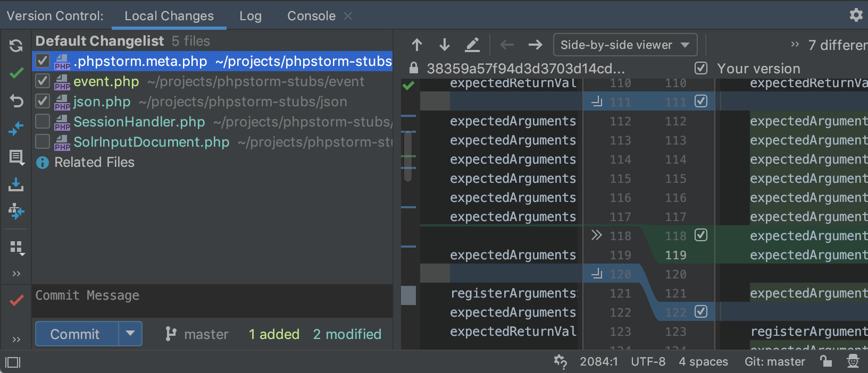
Task: Click the Commit Message text field
Action: click(213, 301)
